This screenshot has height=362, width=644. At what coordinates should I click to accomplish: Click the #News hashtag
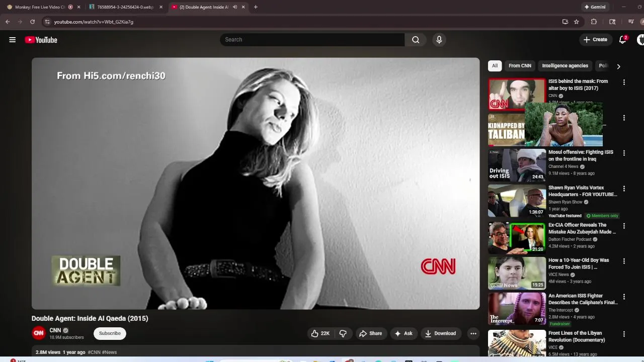(109, 352)
